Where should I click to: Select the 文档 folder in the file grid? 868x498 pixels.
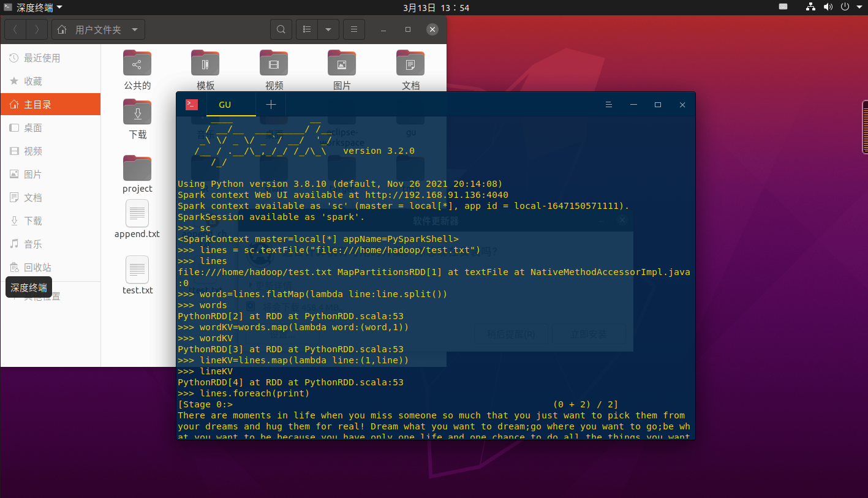point(410,62)
